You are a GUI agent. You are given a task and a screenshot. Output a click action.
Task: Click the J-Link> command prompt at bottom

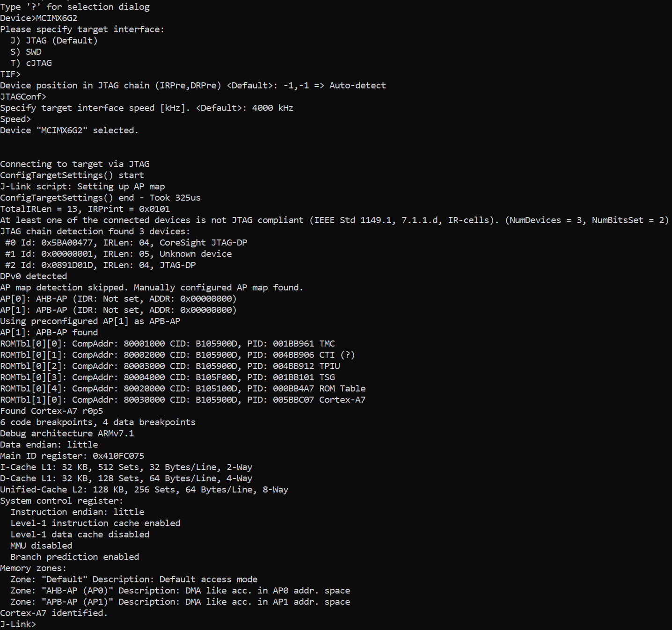click(x=18, y=624)
